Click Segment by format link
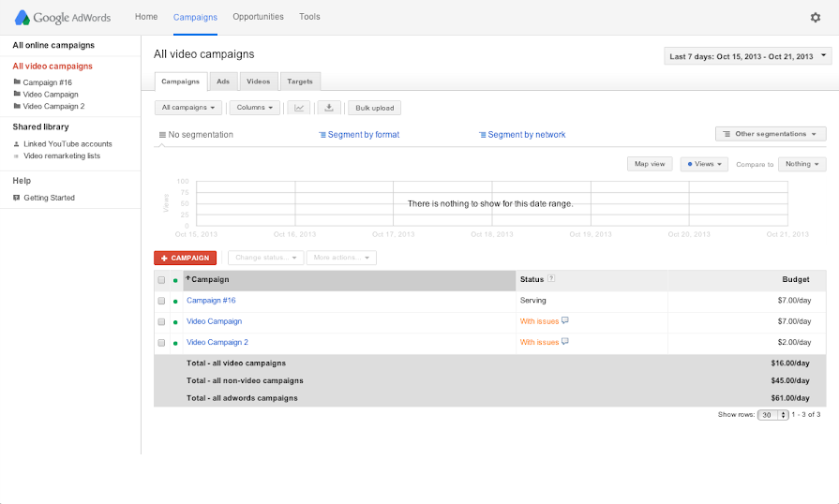The height and width of the screenshot is (504, 839). 364,135
